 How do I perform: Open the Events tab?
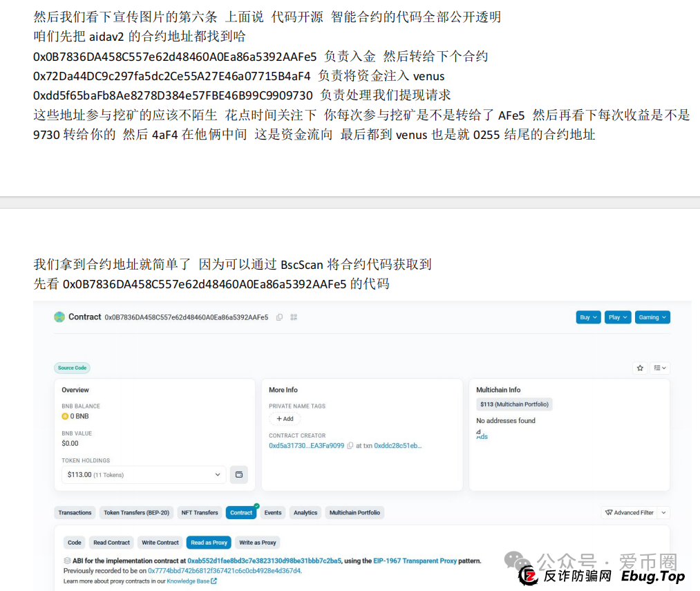(x=272, y=512)
